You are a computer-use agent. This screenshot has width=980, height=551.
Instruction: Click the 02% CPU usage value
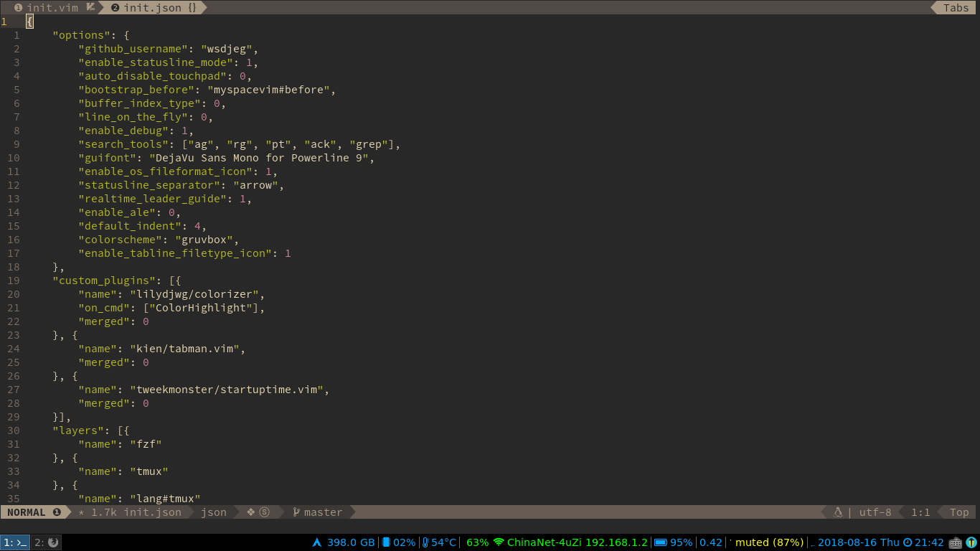click(405, 542)
